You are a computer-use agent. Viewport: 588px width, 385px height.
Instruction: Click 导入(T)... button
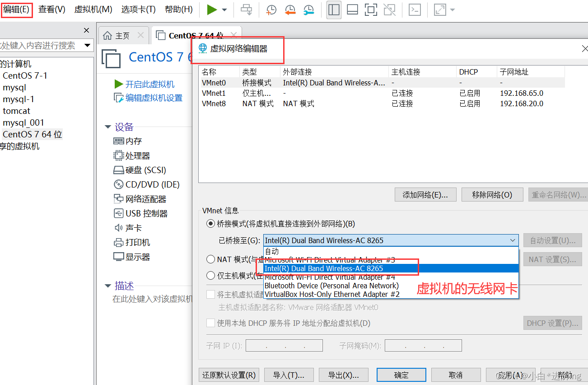click(x=289, y=375)
